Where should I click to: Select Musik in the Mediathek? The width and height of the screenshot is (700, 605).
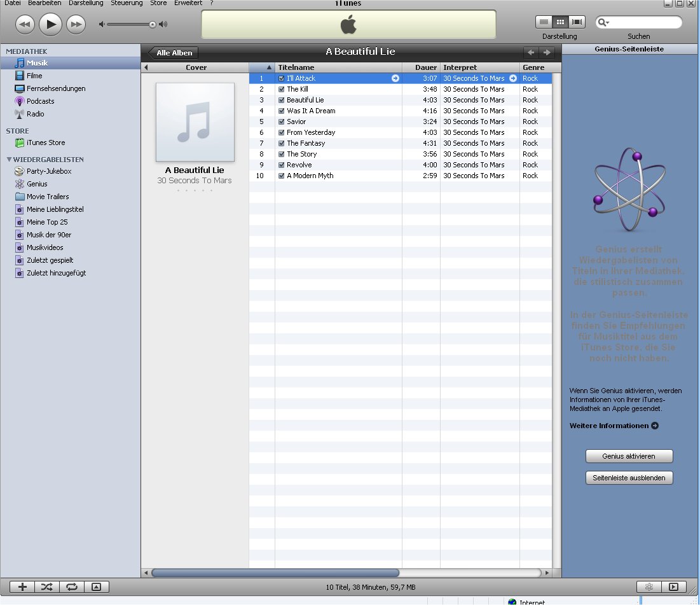coord(71,63)
